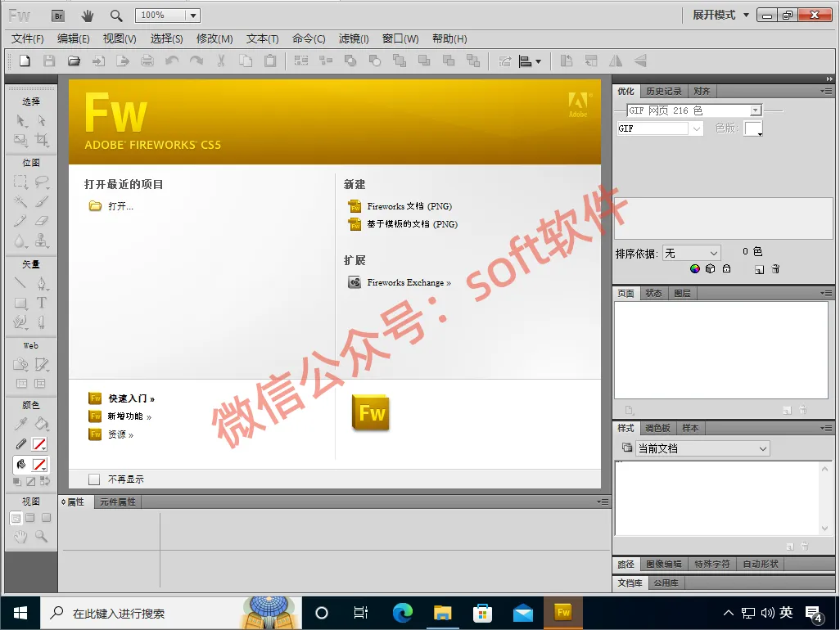Create new Fireworks 文档 (PNG)
Screen dimensions: 840x630
(x=409, y=206)
